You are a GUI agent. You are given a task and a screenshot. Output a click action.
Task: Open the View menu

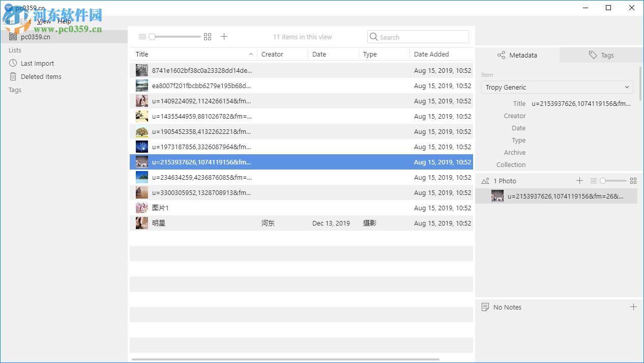coord(44,21)
